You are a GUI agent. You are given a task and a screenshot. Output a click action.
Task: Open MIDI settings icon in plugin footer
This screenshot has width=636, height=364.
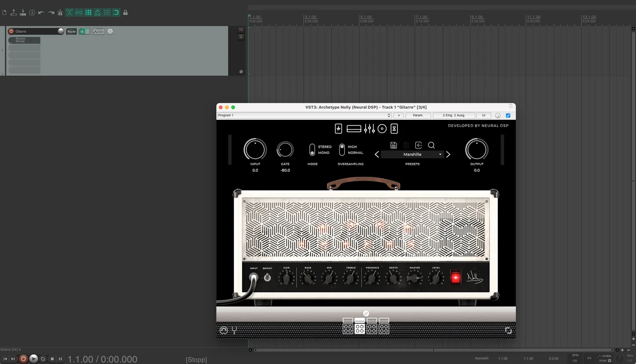click(224, 330)
